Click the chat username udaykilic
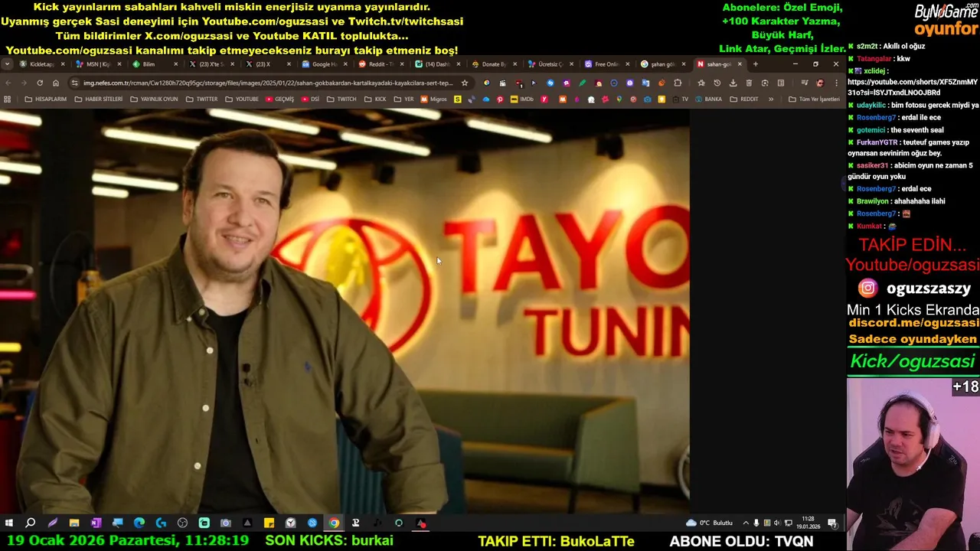Viewport: 980px width, 551px height. (x=871, y=106)
